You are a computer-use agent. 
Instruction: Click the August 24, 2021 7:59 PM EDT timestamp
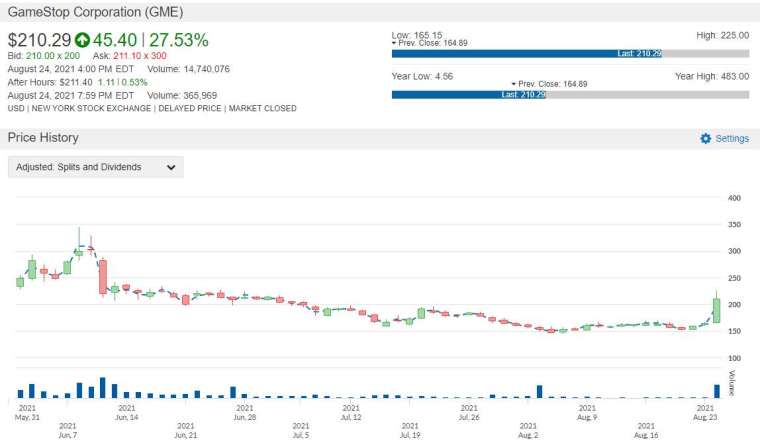(x=71, y=95)
